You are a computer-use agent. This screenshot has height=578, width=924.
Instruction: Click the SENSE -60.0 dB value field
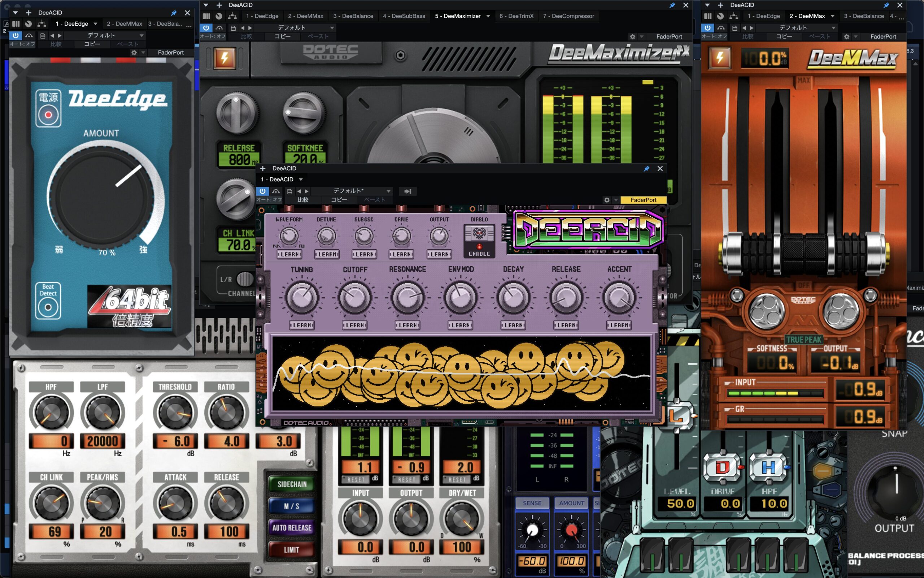point(532,561)
